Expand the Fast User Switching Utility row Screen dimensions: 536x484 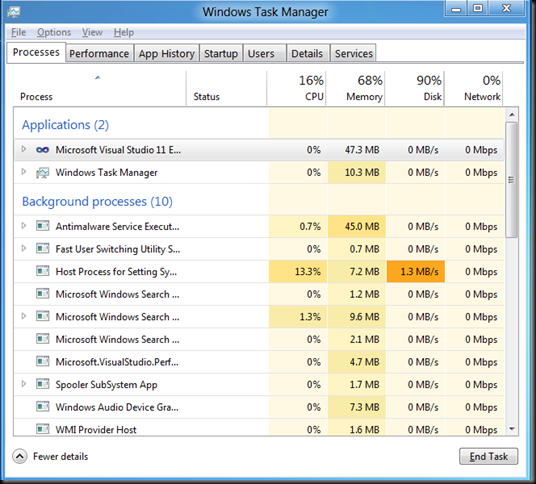24,248
